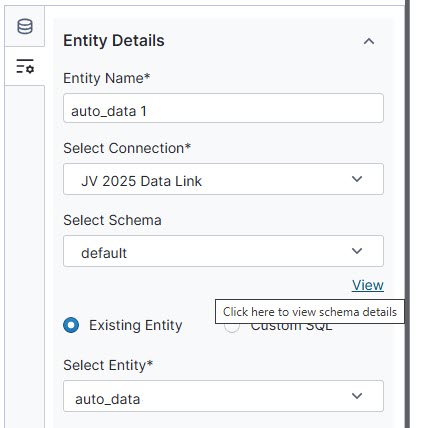Select the Existing Entity radio button
This screenshot has height=428, width=421.
[71, 325]
